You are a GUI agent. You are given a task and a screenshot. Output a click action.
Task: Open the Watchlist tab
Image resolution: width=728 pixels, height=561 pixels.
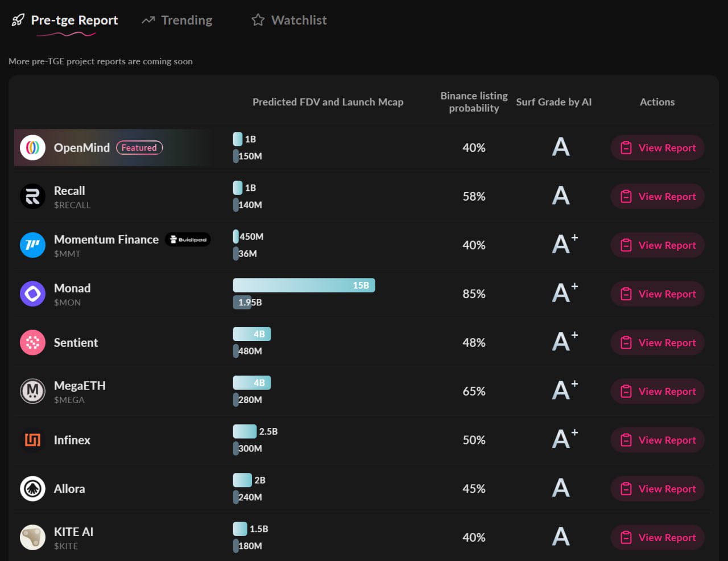(x=289, y=20)
